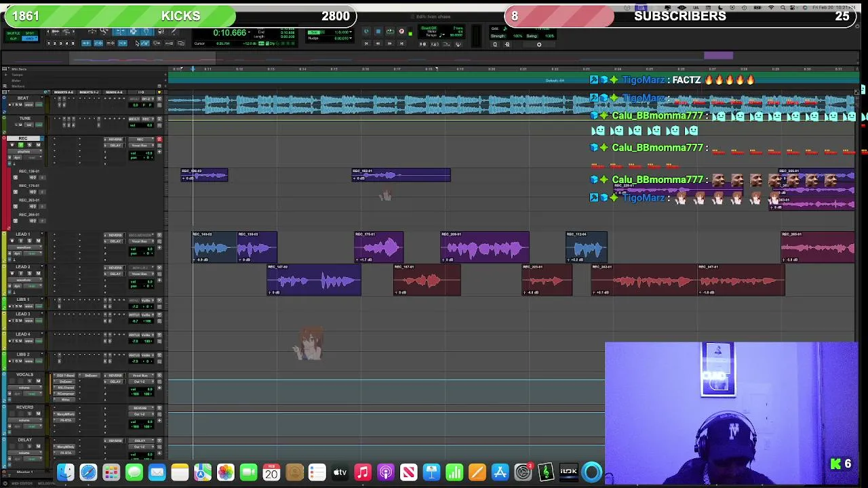The image size is (868, 488).
Task: Open Finder from the dock
Action: point(65,472)
